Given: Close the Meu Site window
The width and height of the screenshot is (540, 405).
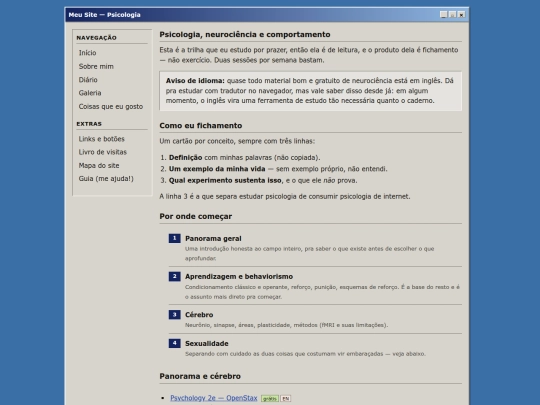Looking at the screenshot, I should click(x=461, y=14).
